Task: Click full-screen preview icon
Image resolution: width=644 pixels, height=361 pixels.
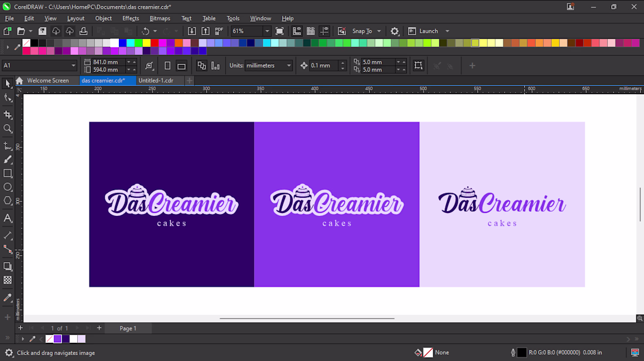Action: (280, 31)
